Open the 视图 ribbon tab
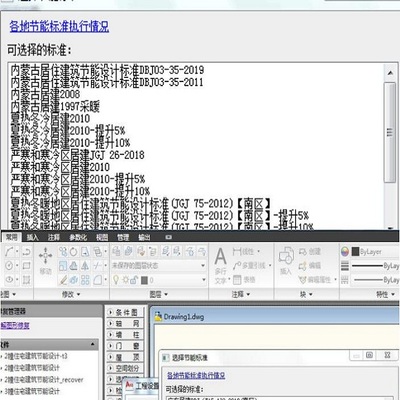Viewport: 400px width, 400px height. click(102, 237)
